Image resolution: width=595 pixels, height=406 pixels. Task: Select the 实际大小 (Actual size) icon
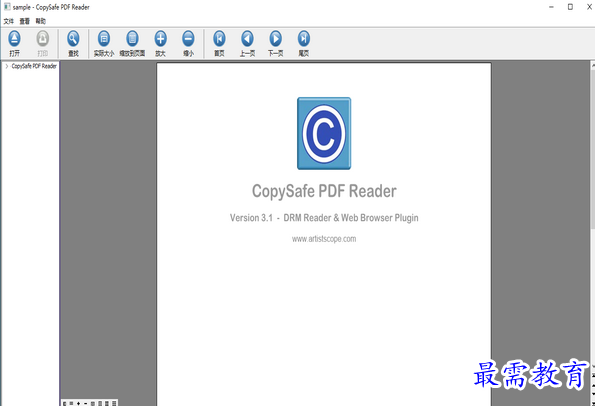coord(104,39)
